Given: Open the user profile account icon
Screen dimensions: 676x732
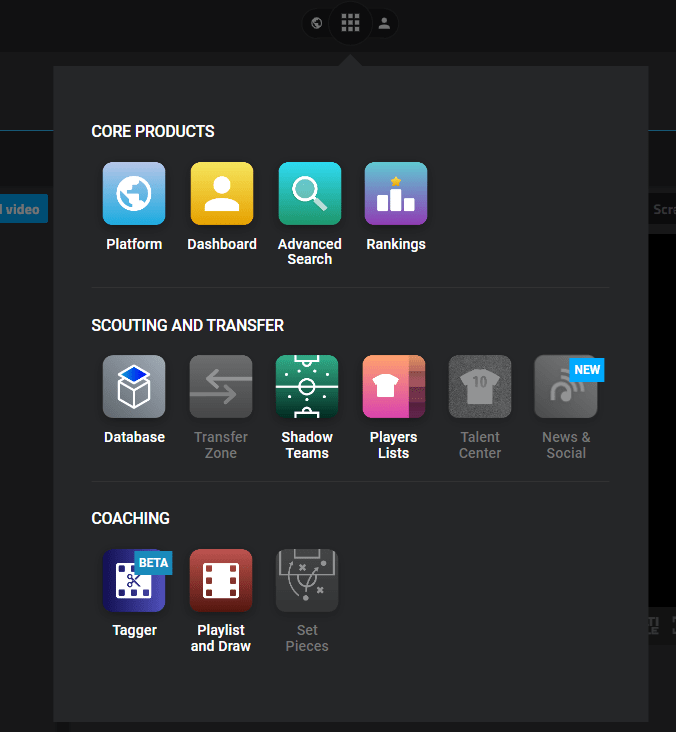Looking at the screenshot, I should click(384, 23).
